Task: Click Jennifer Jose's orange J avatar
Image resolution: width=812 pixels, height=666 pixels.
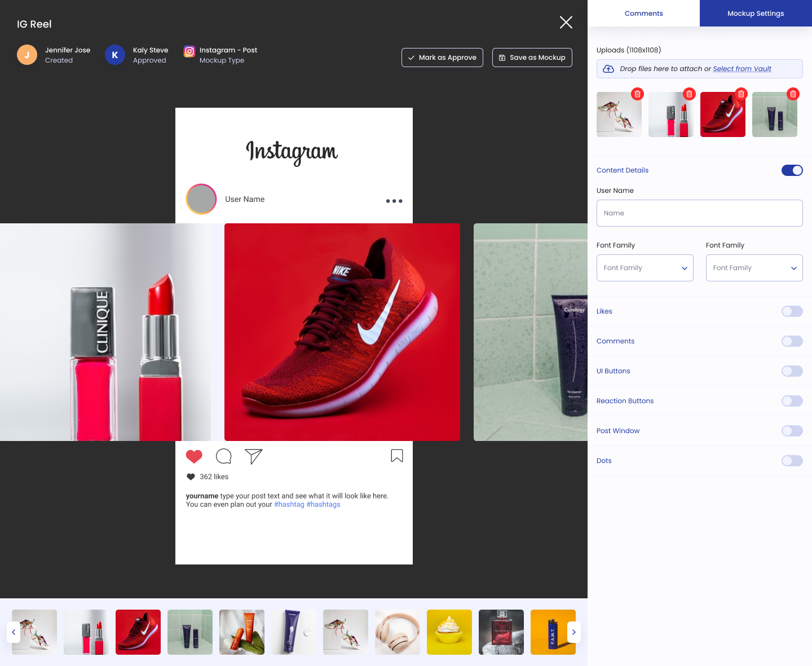Action: (x=27, y=55)
